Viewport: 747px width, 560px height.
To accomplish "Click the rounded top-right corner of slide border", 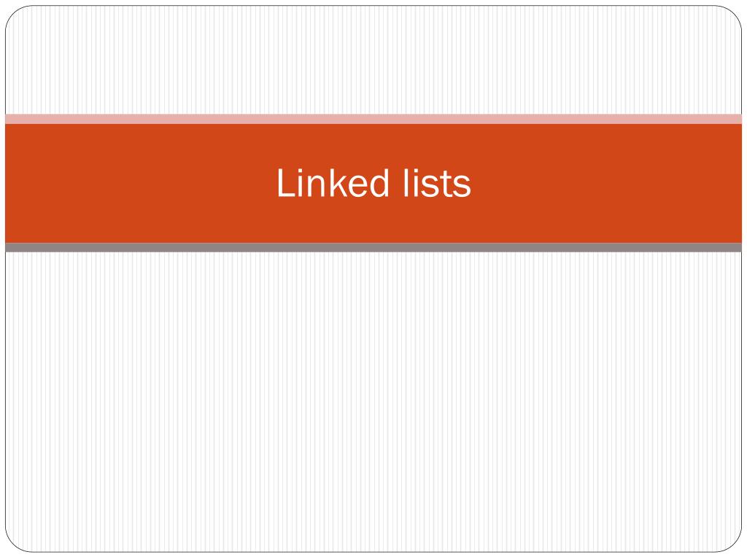I will tap(734, 14).
